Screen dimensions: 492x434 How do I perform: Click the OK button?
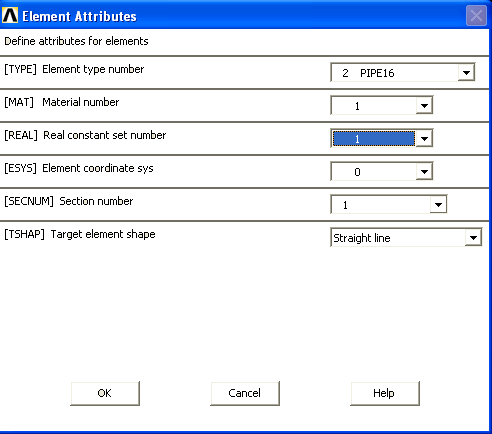(105, 393)
